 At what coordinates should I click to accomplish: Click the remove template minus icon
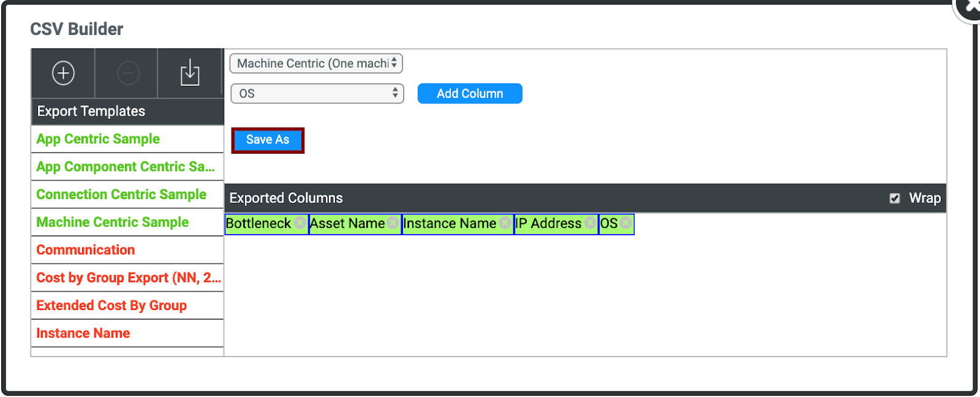128,74
